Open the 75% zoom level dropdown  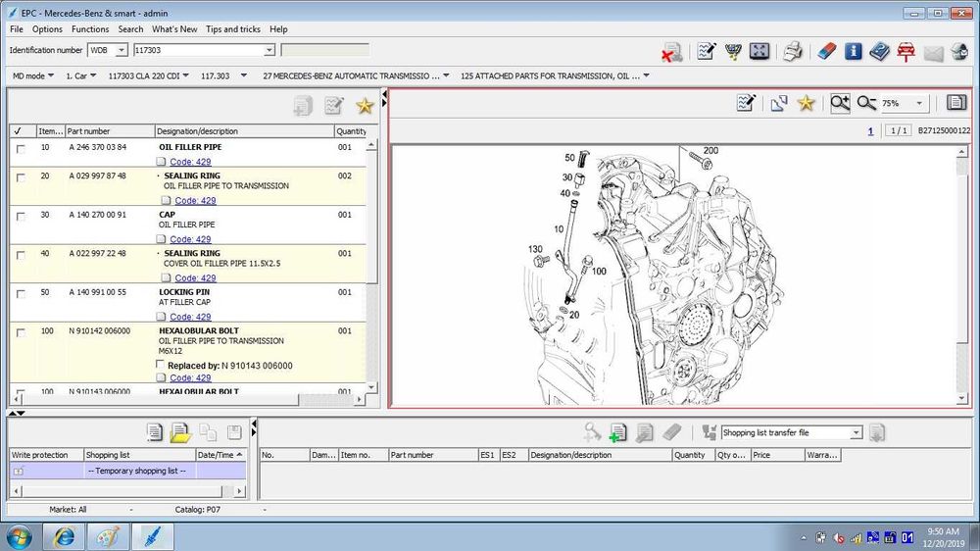[918, 103]
